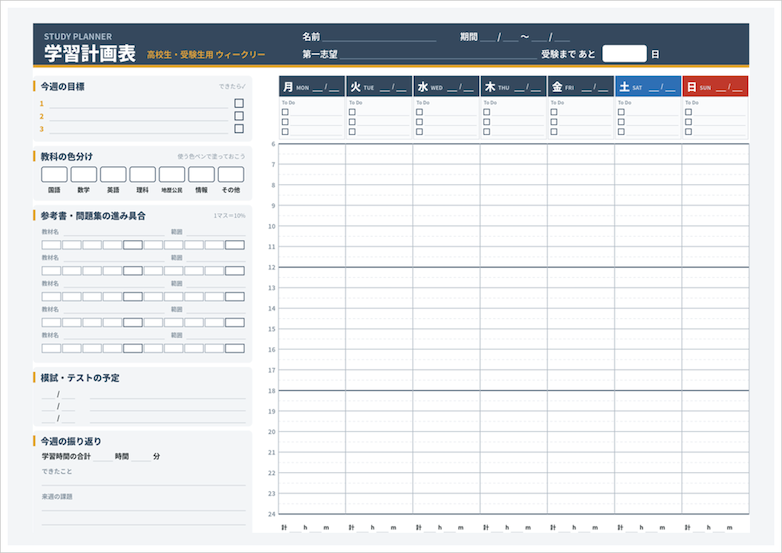Select the blue 土 SAT day header
The height and width of the screenshot is (553, 782).
(648, 86)
